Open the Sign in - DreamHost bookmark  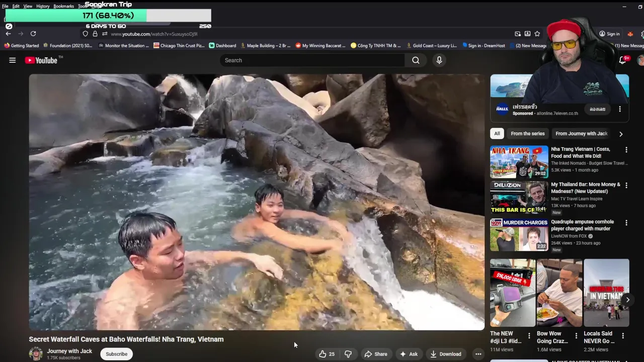483,45
